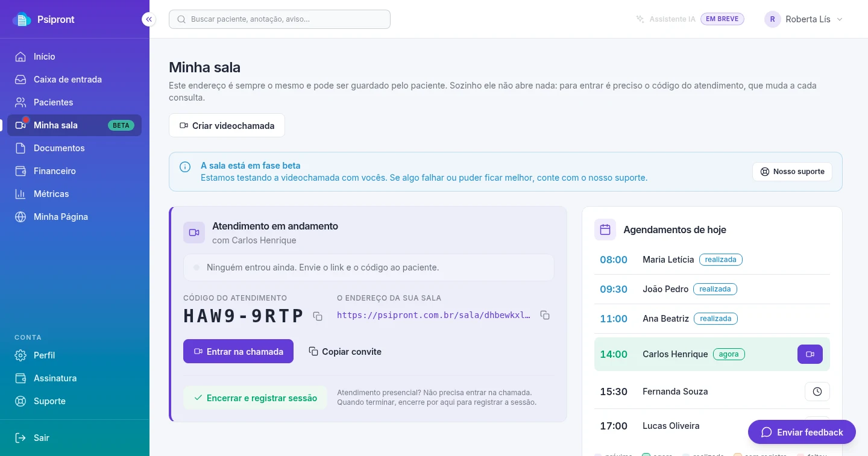Click Criar videochamada button
The image size is (868, 456).
click(227, 126)
